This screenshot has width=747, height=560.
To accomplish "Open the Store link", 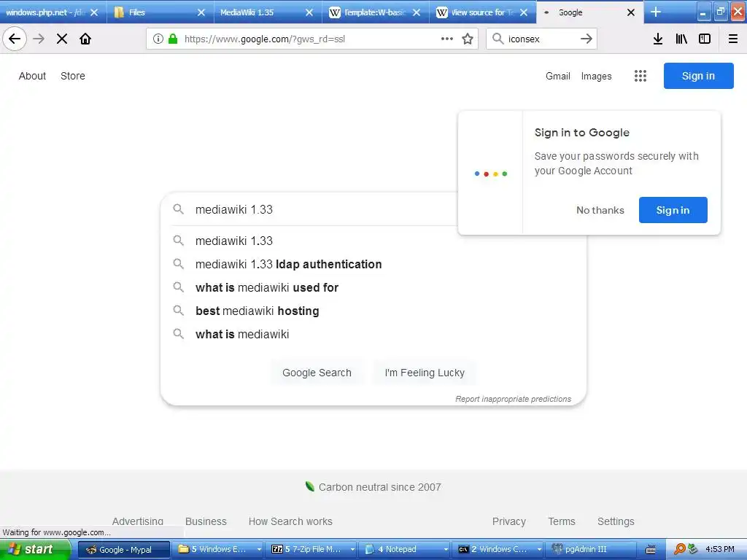I will [x=73, y=76].
